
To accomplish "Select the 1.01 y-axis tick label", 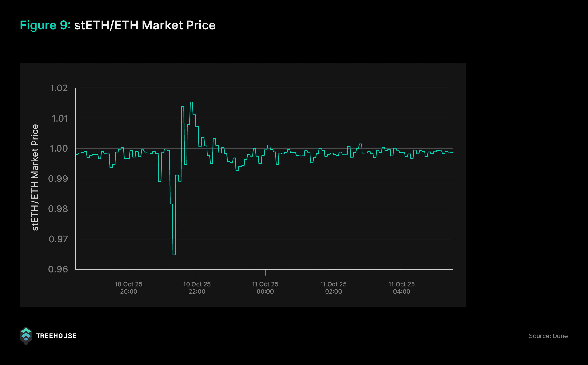I will point(60,118).
